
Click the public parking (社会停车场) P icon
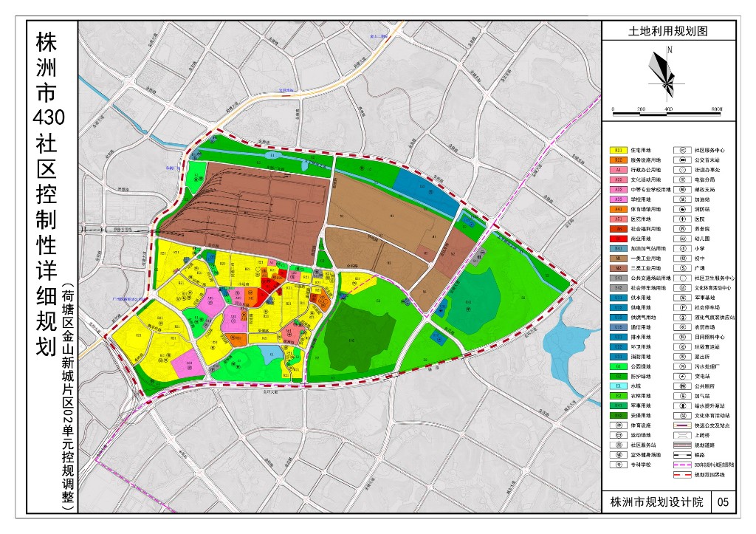[x=683, y=307]
